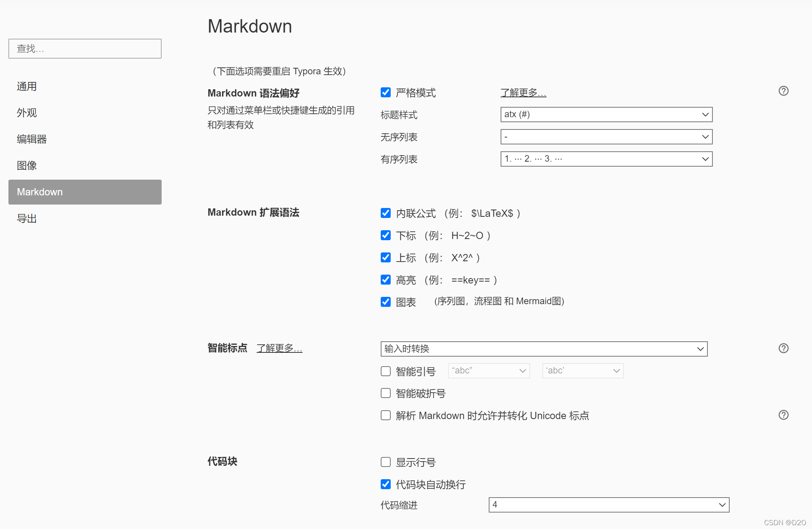Open the 编辑器 settings section
Viewport: 812px width, 529px height.
[x=85, y=139]
